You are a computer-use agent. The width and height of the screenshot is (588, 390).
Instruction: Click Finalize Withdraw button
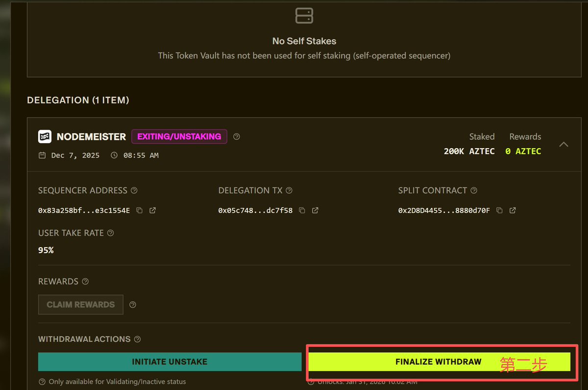(x=439, y=362)
